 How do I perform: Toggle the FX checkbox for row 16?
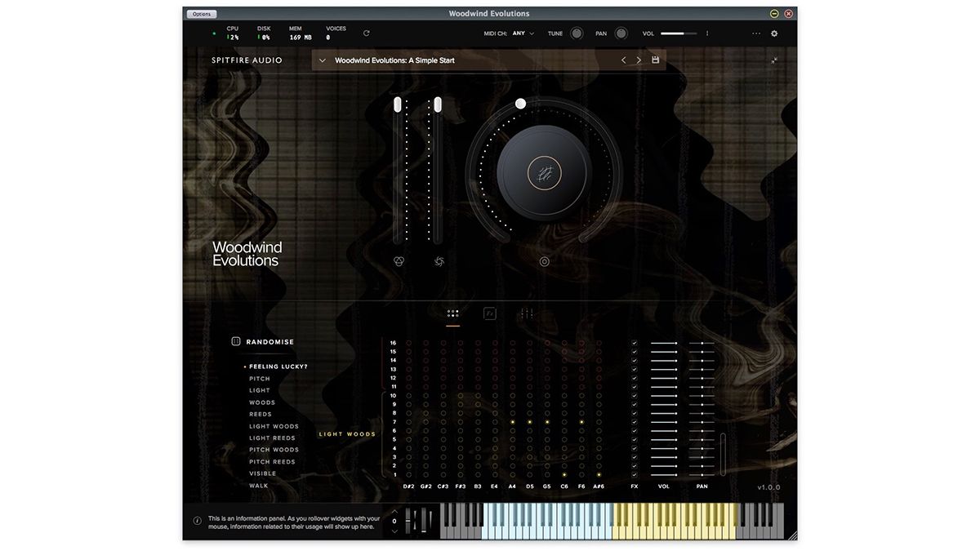coord(635,343)
